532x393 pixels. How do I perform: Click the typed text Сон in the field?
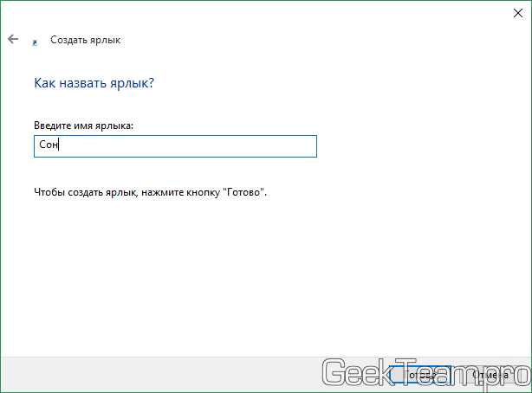click(x=47, y=146)
